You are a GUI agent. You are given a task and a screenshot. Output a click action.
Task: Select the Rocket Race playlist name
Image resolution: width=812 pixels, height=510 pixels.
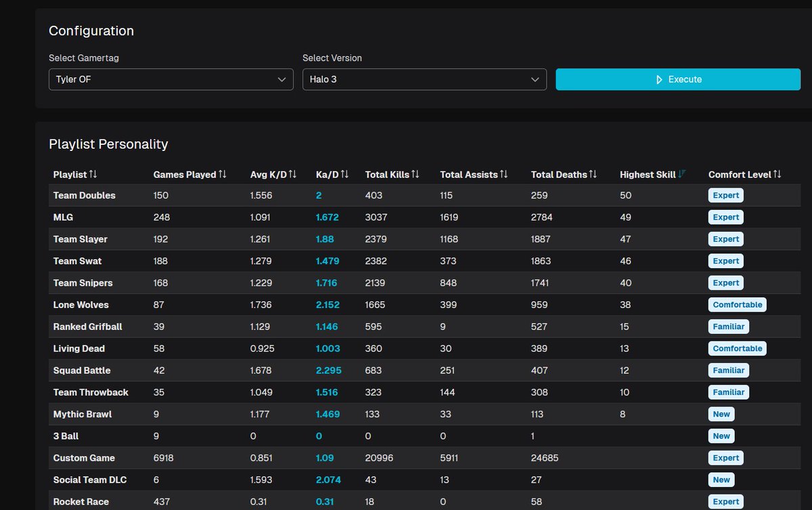click(81, 502)
